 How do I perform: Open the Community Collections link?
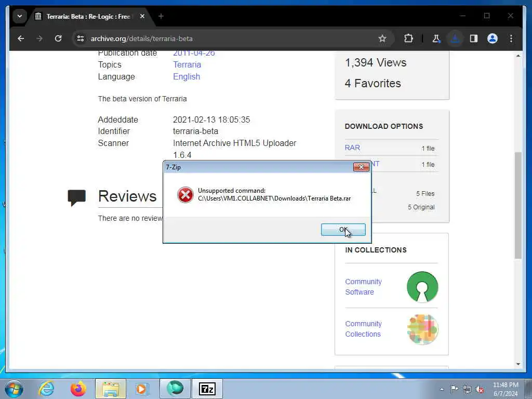pos(363,329)
